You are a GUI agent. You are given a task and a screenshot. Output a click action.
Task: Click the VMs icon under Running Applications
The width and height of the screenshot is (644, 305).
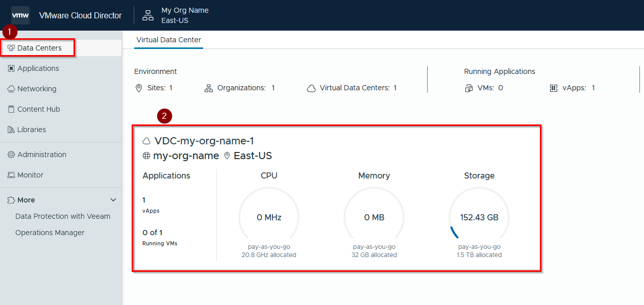[469, 88]
